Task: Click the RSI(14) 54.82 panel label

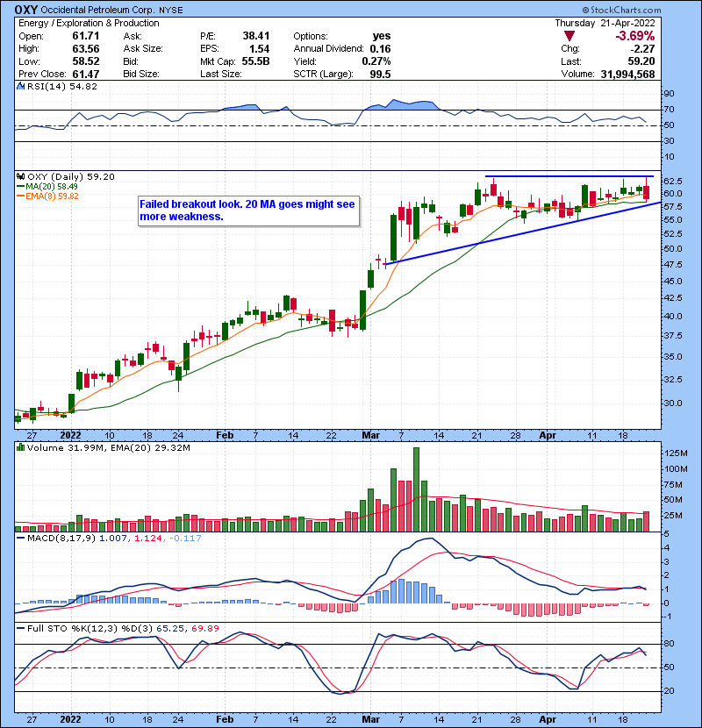Action: (61, 86)
